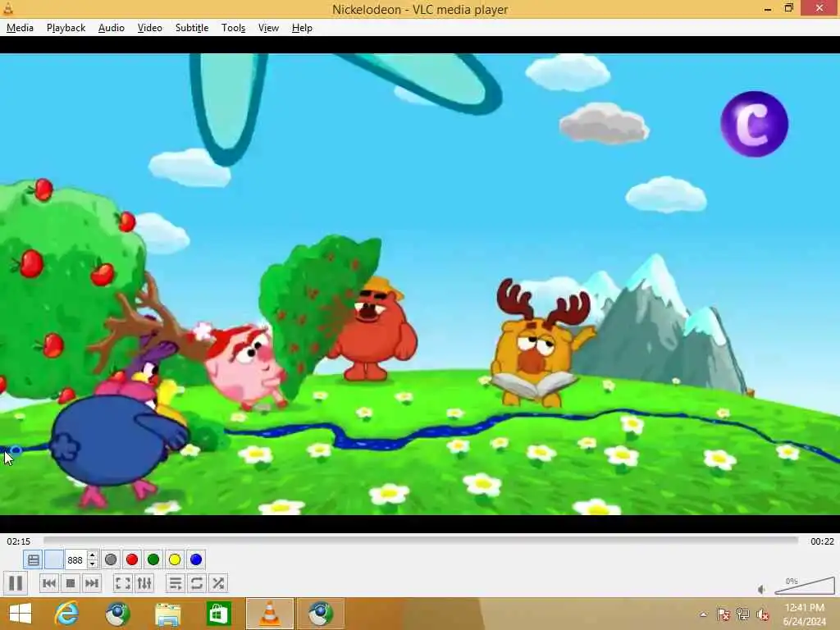Restore down the VLC window

(x=788, y=8)
